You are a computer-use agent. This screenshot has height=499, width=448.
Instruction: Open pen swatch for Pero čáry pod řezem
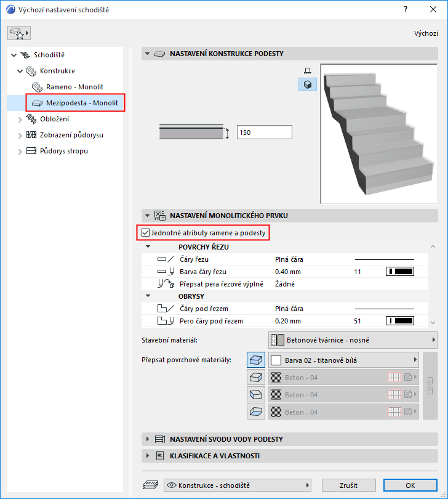click(399, 321)
